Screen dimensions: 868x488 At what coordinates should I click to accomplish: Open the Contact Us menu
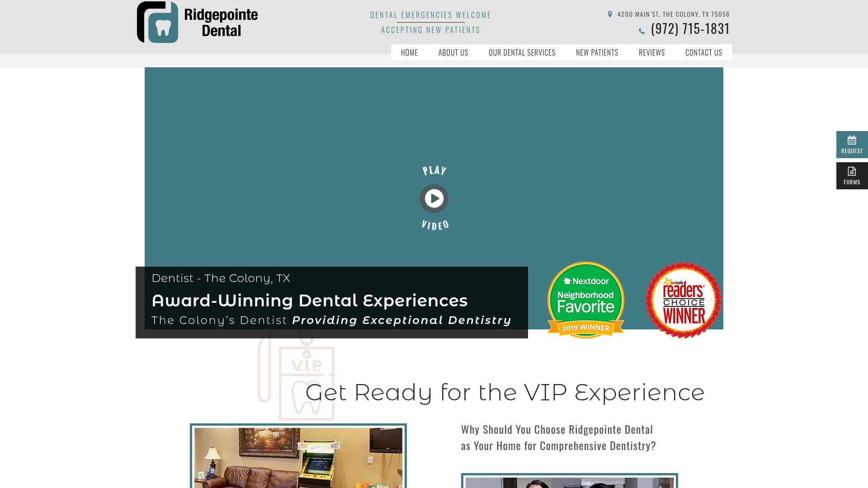click(704, 52)
